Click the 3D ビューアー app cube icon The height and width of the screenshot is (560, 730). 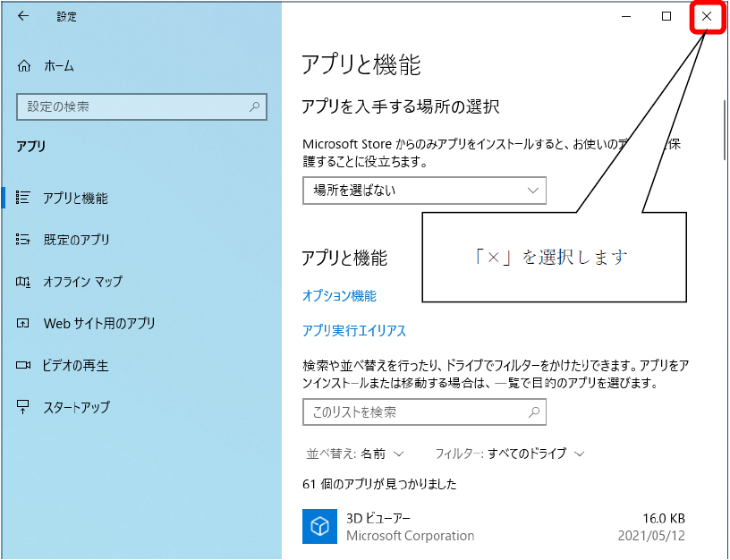pos(318,527)
